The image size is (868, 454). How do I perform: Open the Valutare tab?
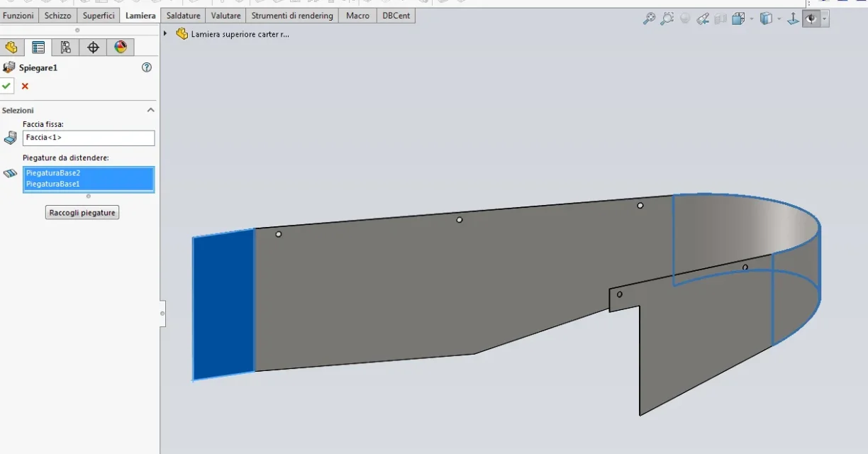pyautogui.click(x=226, y=16)
